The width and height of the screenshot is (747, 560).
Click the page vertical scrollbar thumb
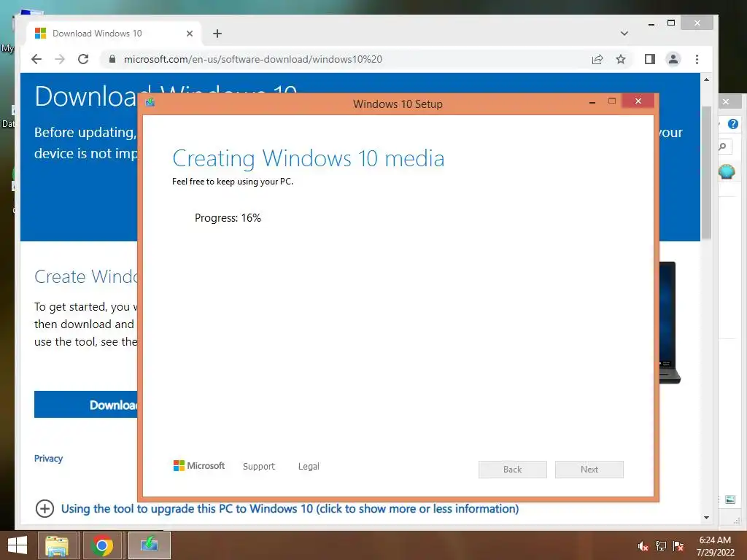pyautogui.click(x=706, y=174)
